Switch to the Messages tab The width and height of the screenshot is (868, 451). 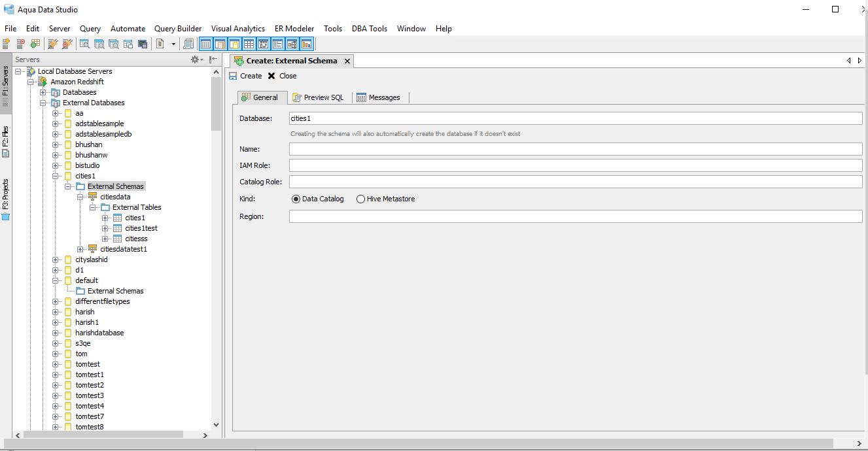pos(379,97)
